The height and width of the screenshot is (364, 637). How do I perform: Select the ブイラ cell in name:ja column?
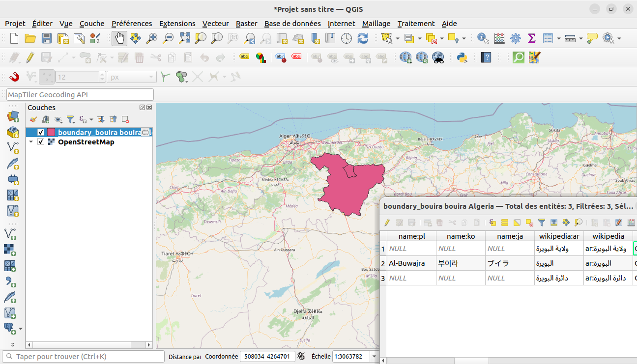point(510,263)
